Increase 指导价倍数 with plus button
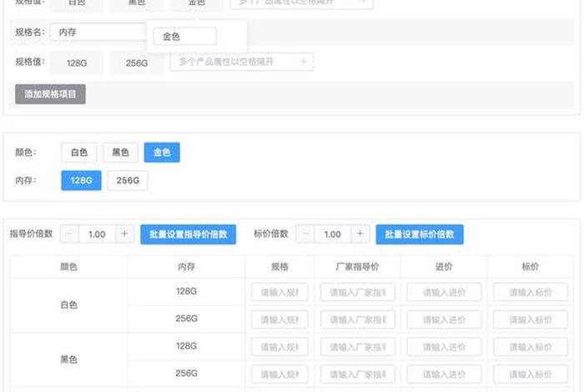584x392 pixels. click(x=124, y=234)
